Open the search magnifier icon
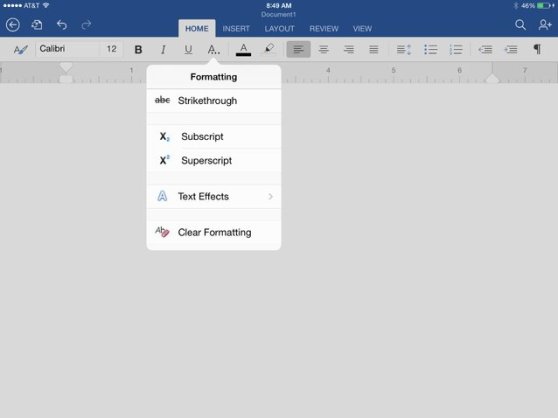The height and width of the screenshot is (418, 558). click(x=520, y=25)
